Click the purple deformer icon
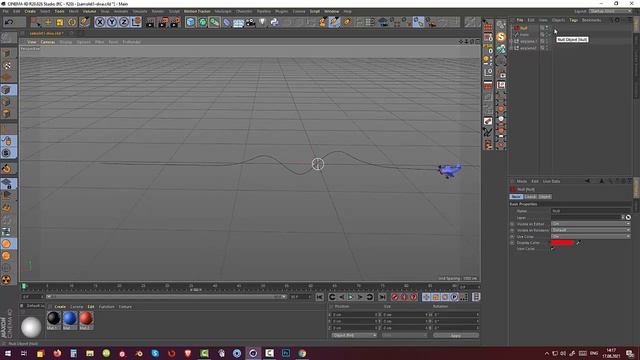 227,22
